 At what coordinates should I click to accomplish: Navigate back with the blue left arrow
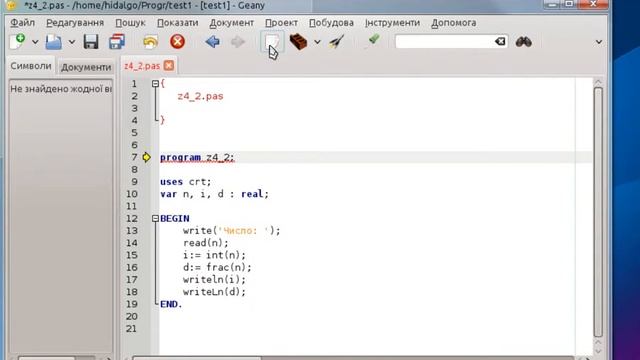pyautogui.click(x=213, y=42)
